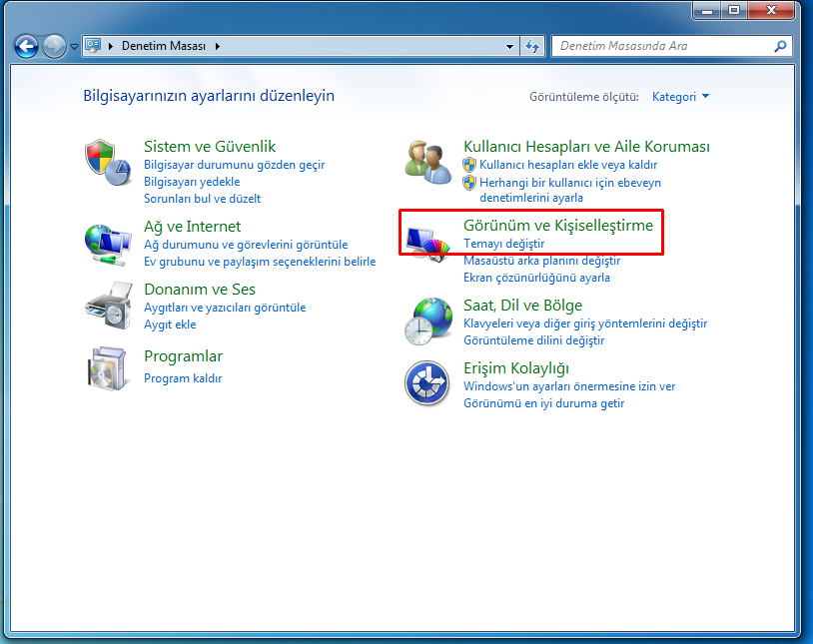This screenshot has width=813, height=644.
Task: Open the Saat, Dil ve Bölge clock icon
Action: (428, 322)
